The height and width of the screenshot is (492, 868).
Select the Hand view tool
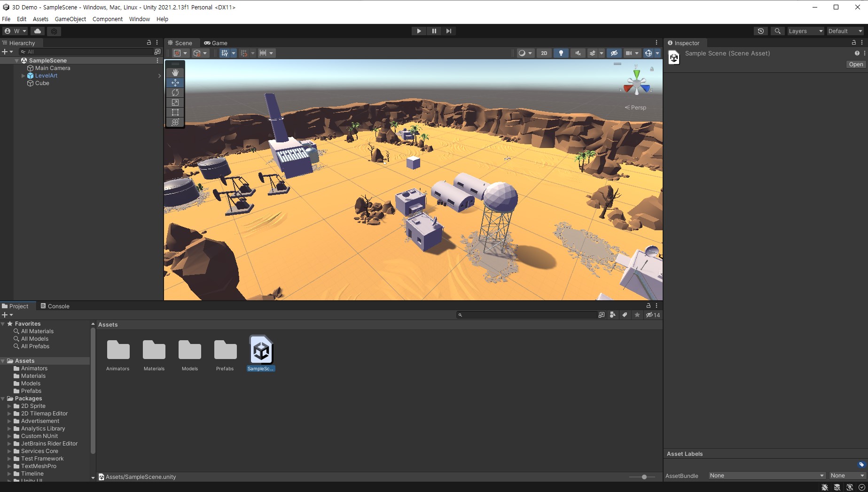(x=175, y=72)
